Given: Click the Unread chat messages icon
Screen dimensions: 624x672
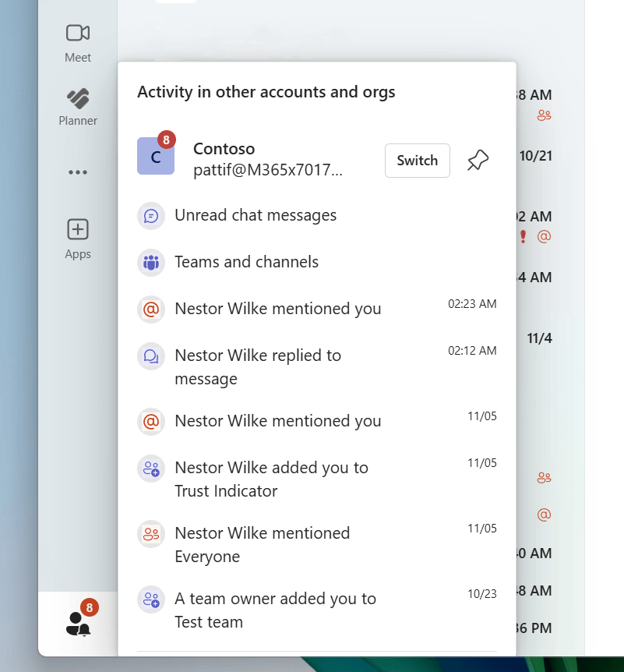Looking at the screenshot, I should pos(150,215).
